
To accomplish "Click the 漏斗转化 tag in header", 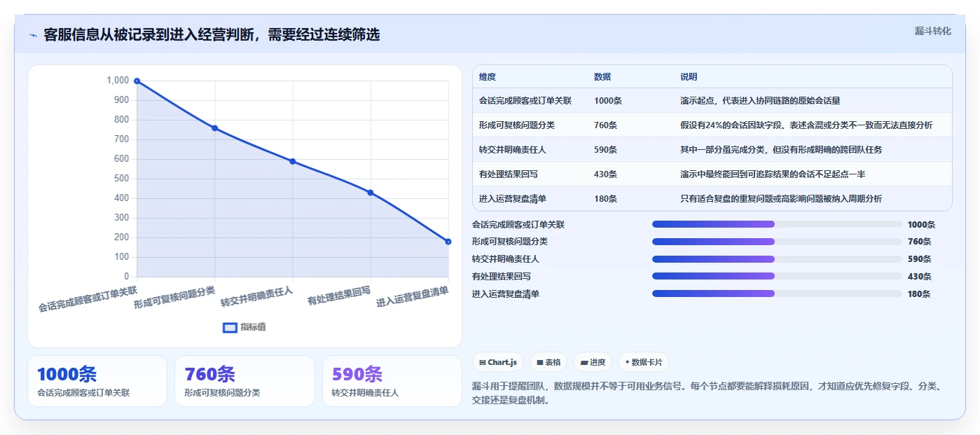I will pyautogui.click(x=932, y=31).
